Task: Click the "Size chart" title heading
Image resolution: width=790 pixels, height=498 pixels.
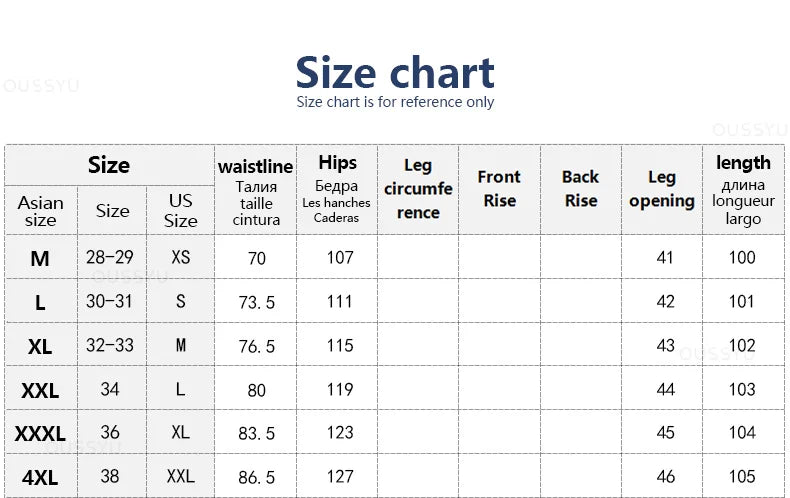Action: 395,73
